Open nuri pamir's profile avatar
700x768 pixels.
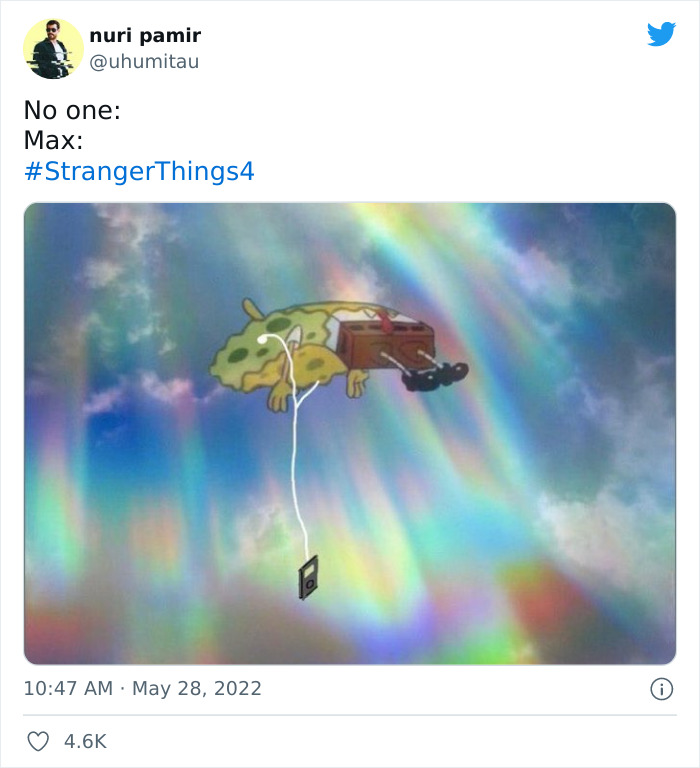pyautogui.click(x=53, y=48)
